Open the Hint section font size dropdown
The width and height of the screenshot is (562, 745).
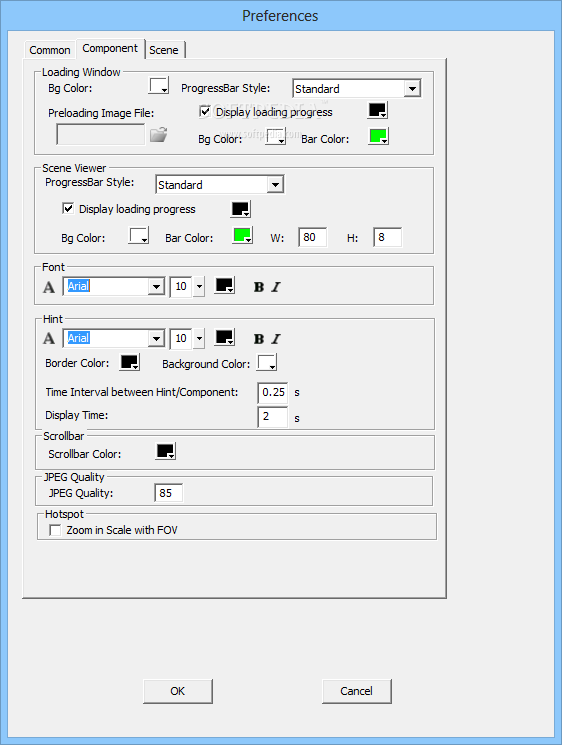point(200,339)
